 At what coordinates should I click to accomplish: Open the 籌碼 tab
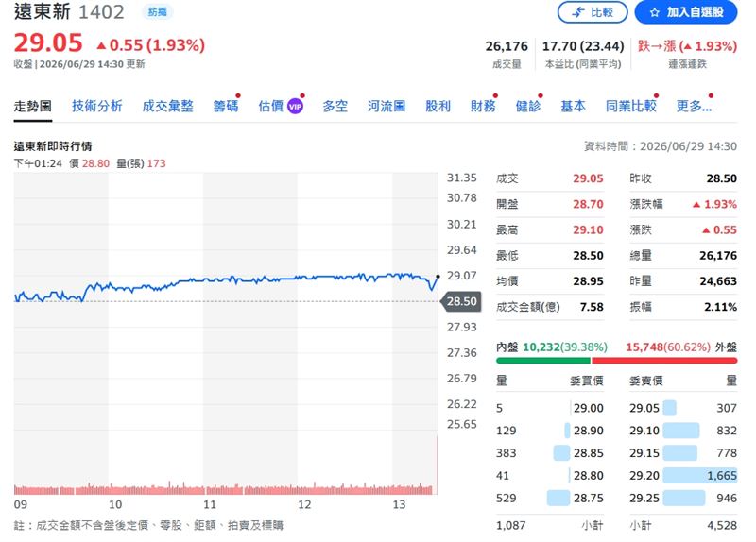coord(226,106)
